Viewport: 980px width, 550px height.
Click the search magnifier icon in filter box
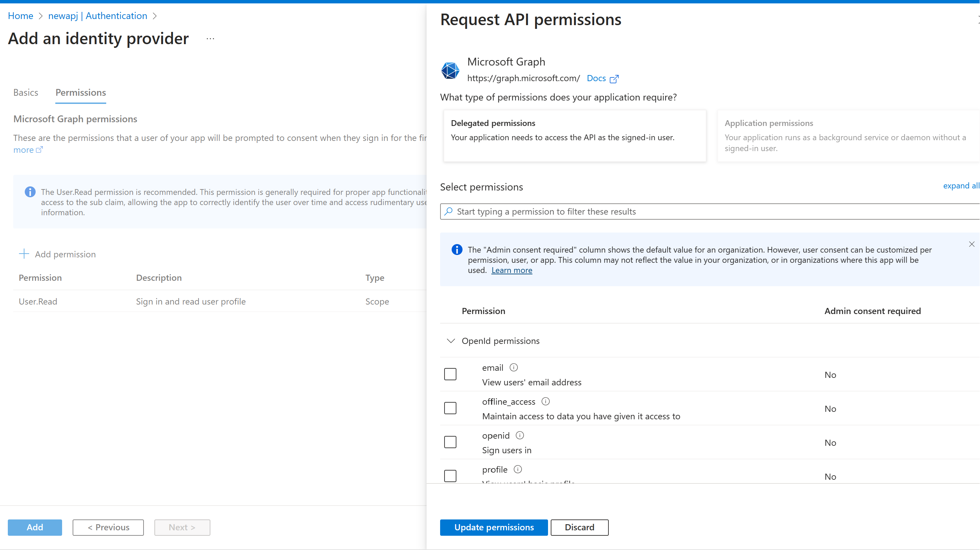pos(449,211)
